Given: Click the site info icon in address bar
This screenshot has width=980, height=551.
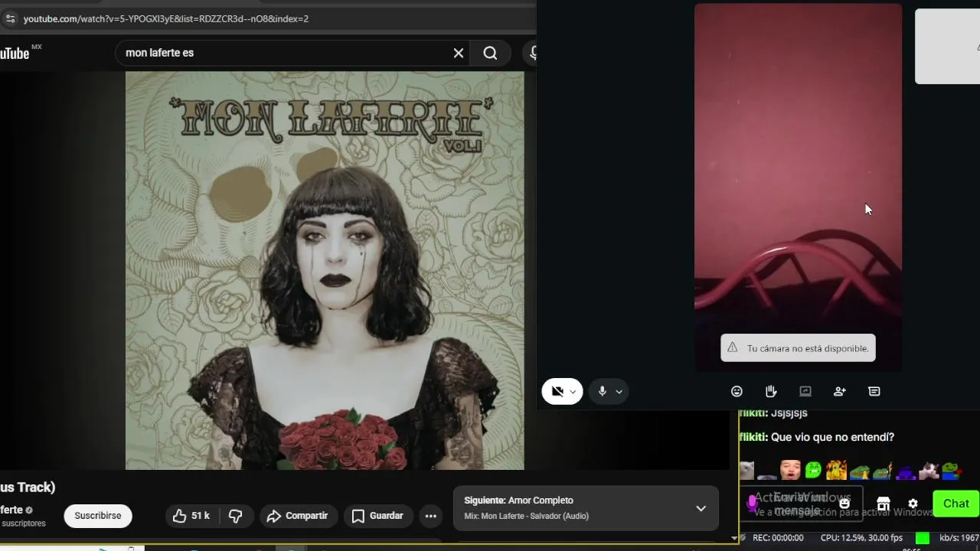Looking at the screenshot, I should [x=9, y=18].
